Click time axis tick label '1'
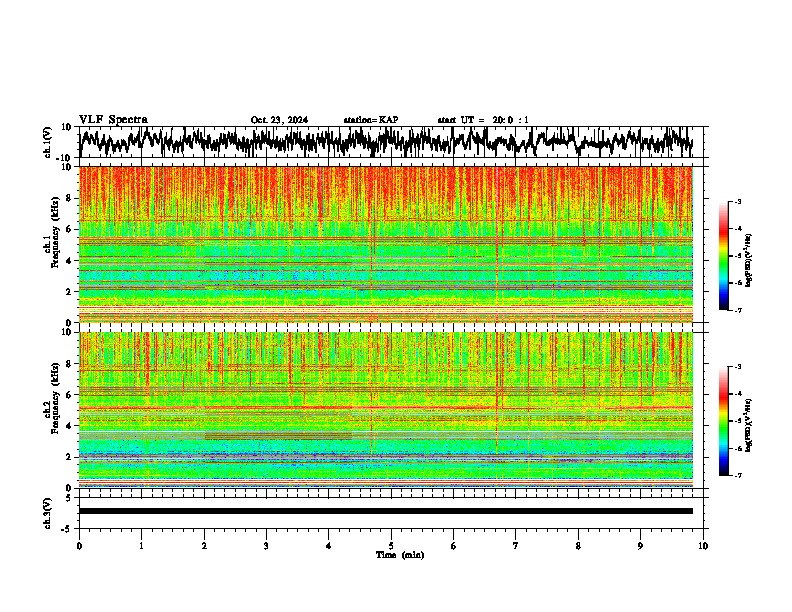This screenshot has height=612, width=792. coord(141,546)
